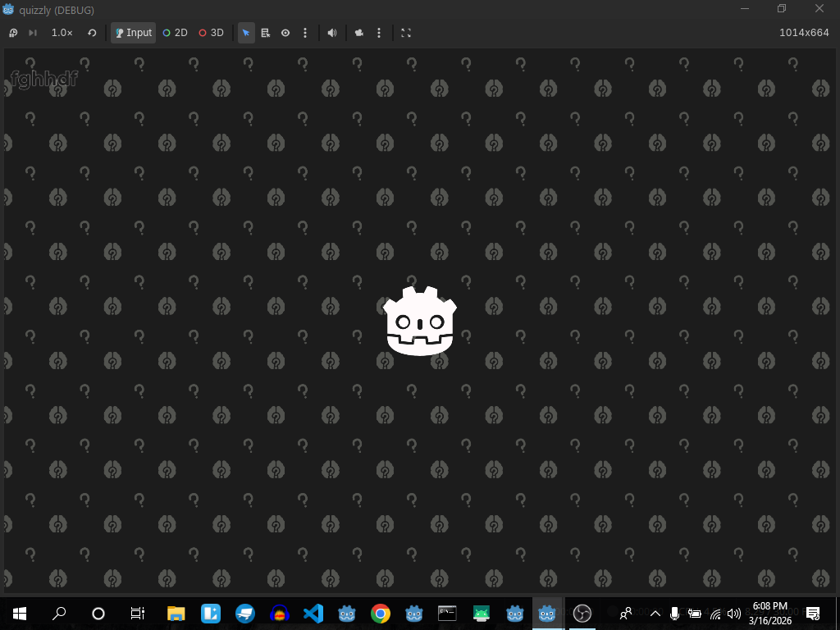Expand game view with fullscreen icon
Screen dimensions: 840x630
coord(406,33)
